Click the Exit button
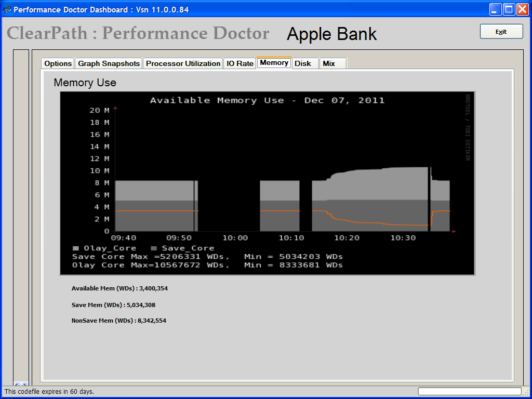The width and height of the screenshot is (532, 399). [501, 32]
